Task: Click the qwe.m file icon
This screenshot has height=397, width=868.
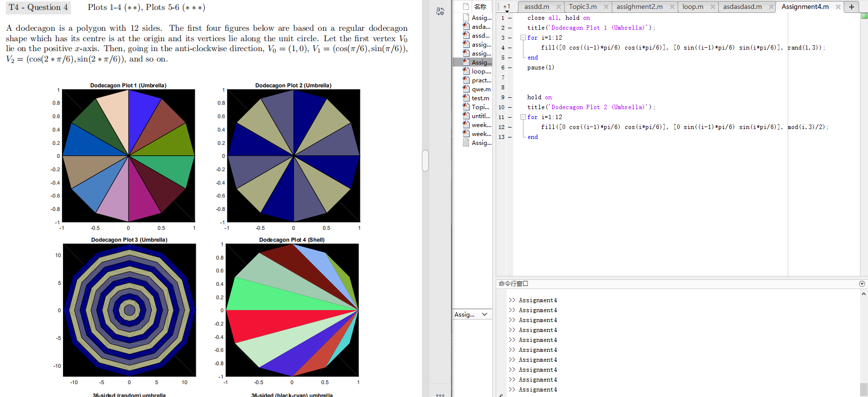Action: pyautogui.click(x=466, y=89)
